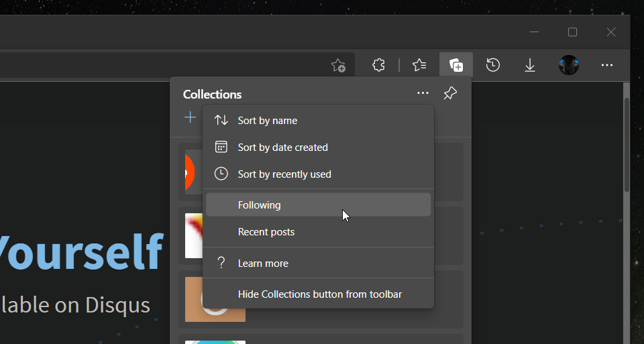Click Learn more help item

[x=263, y=264]
